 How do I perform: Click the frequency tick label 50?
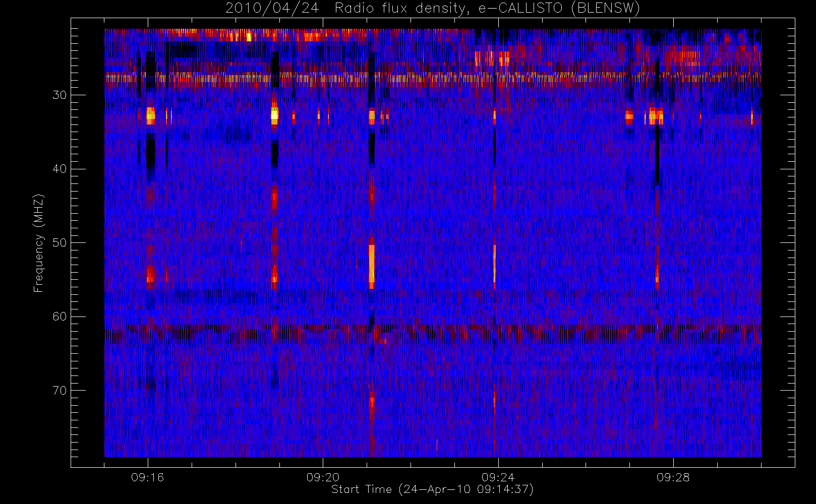(60, 243)
